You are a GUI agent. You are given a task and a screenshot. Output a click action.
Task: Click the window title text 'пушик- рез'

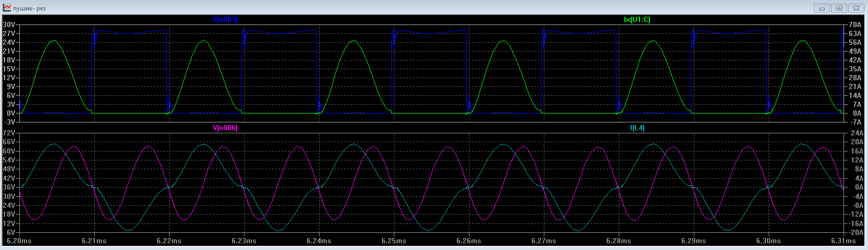tap(30, 8)
